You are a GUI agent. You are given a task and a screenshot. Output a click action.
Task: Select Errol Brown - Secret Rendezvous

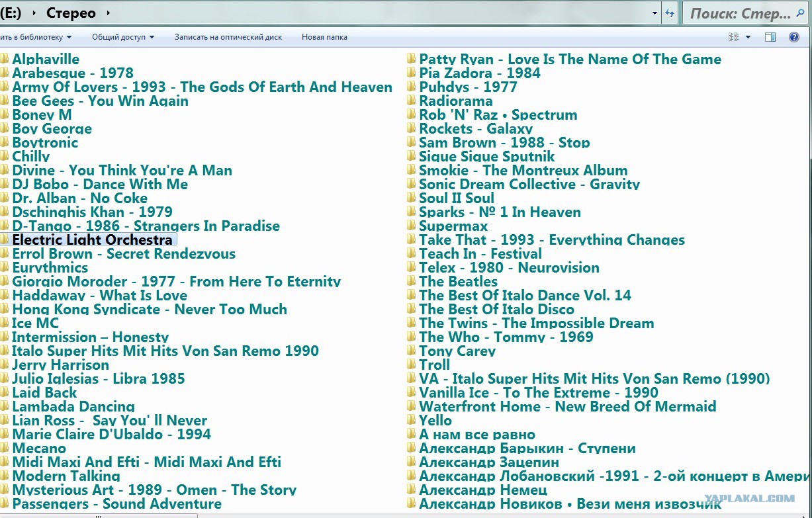click(x=123, y=253)
